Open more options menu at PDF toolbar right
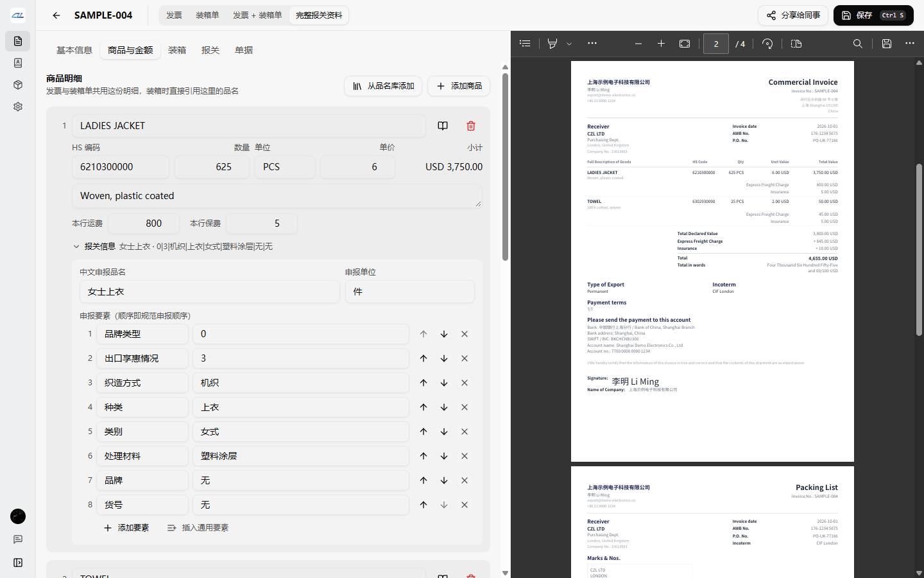924x578 pixels. tap(910, 44)
